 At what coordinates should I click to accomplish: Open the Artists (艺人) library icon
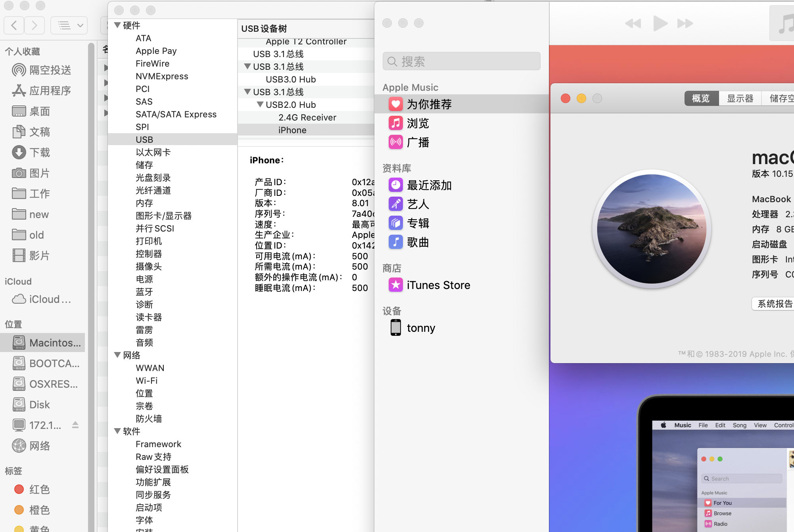pos(395,204)
